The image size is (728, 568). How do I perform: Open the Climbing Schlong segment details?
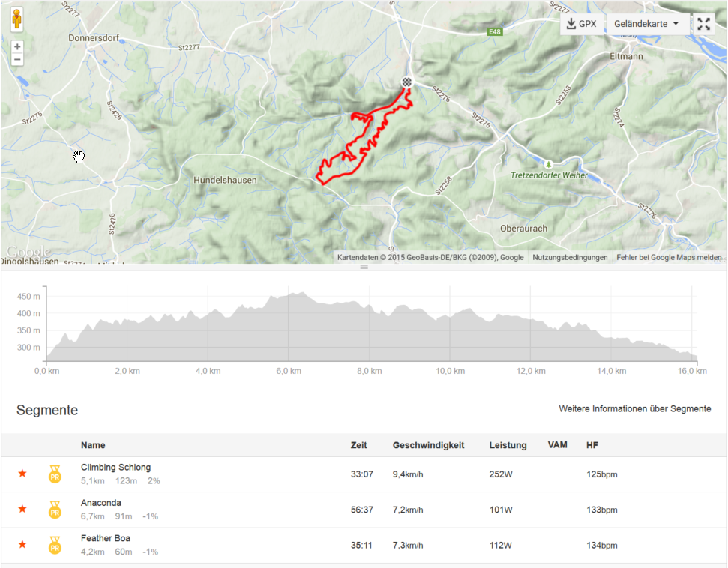pyautogui.click(x=115, y=468)
